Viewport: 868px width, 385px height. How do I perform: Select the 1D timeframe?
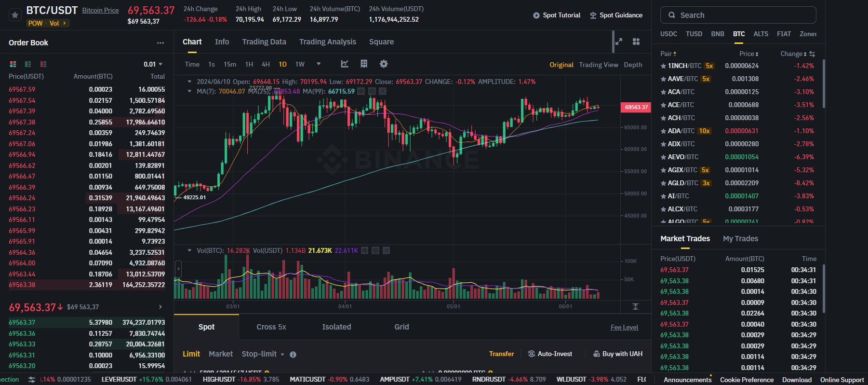click(282, 64)
